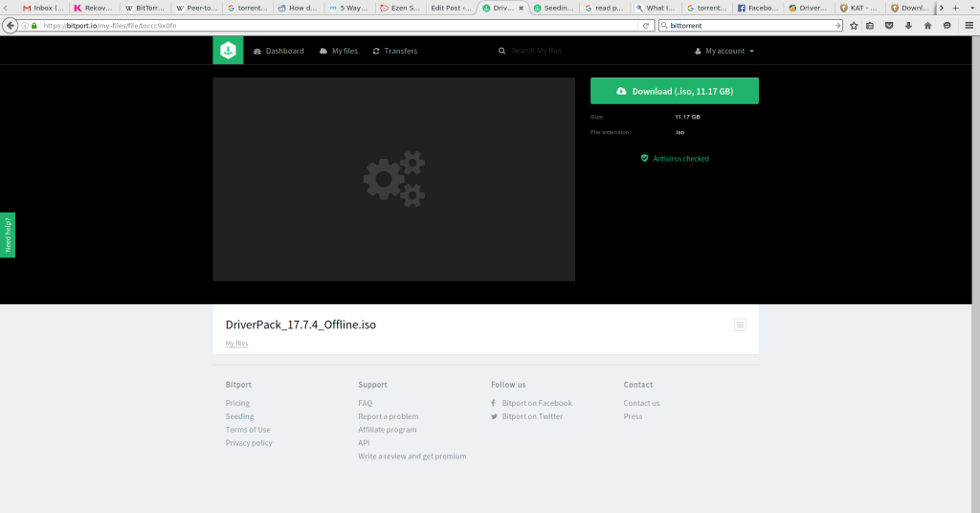Switch to the 5 Way... tab

click(x=350, y=8)
